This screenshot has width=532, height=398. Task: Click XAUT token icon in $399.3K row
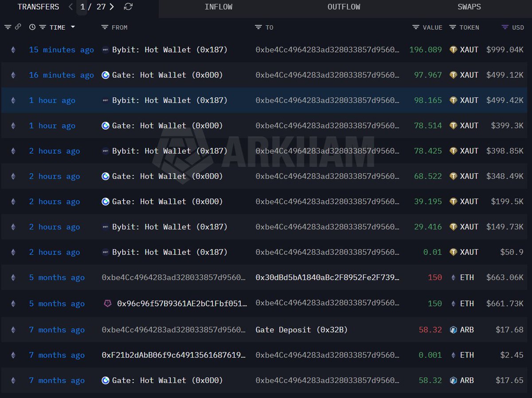[453, 125]
